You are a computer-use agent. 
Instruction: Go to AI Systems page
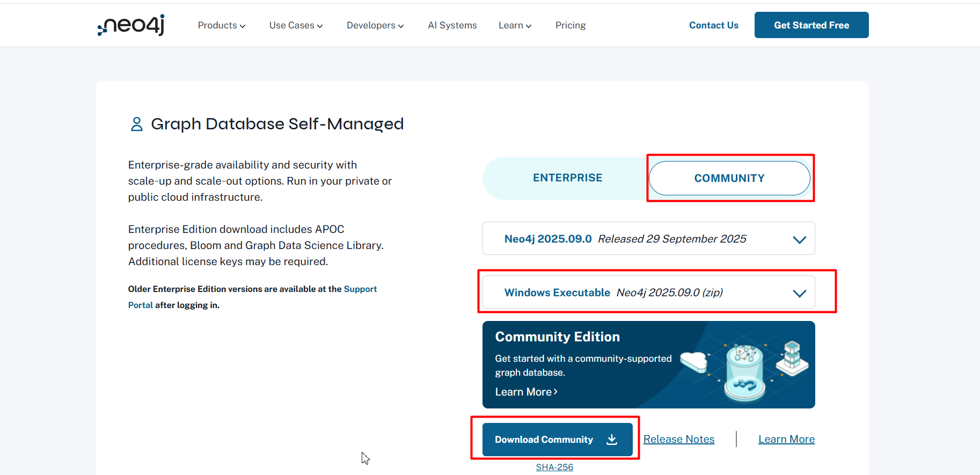(452, 25)
